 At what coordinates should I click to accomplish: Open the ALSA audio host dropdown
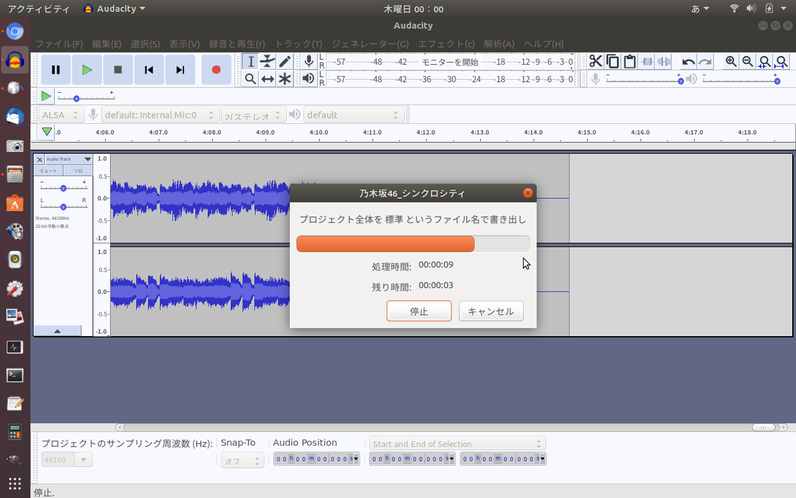(60, 115)
